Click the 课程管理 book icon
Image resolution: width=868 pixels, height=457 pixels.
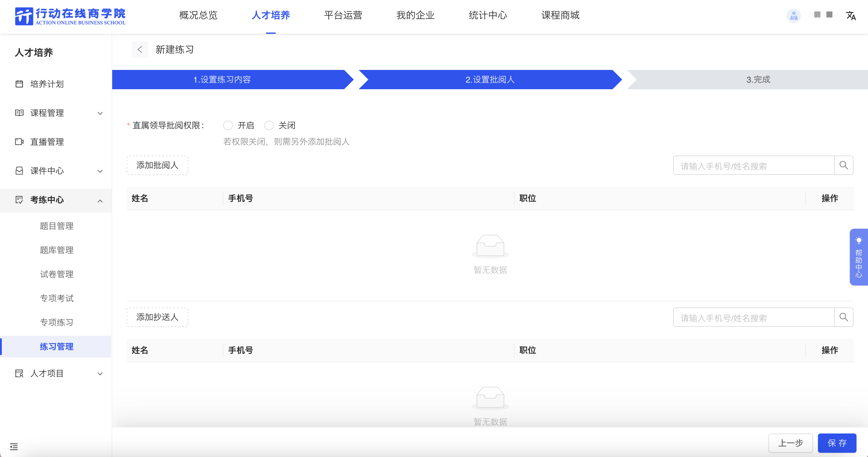click(x=19, y=113)
